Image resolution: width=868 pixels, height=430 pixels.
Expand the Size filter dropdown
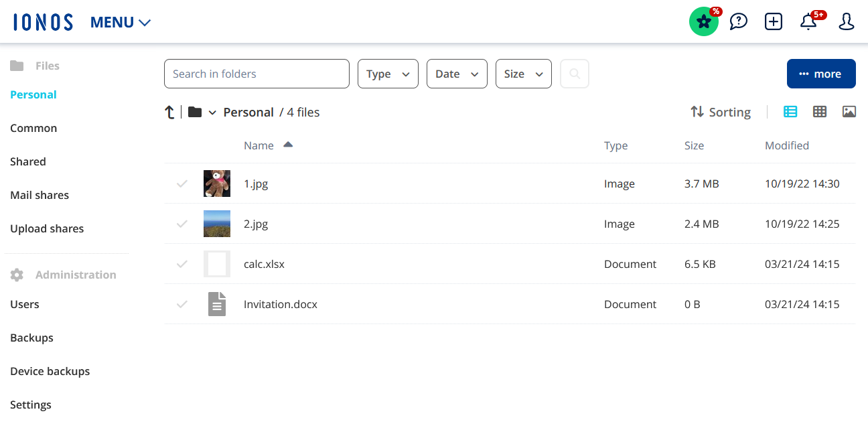coord(523,74)
